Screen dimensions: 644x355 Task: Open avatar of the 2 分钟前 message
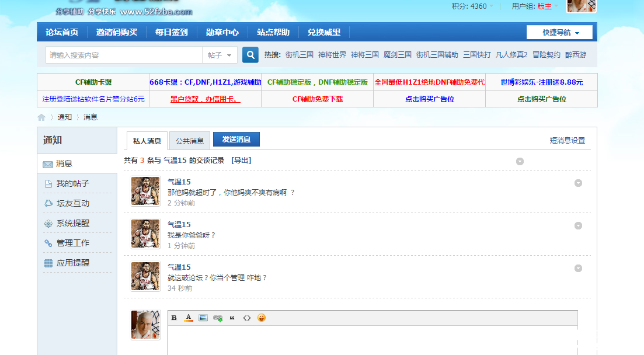[145, 191]
